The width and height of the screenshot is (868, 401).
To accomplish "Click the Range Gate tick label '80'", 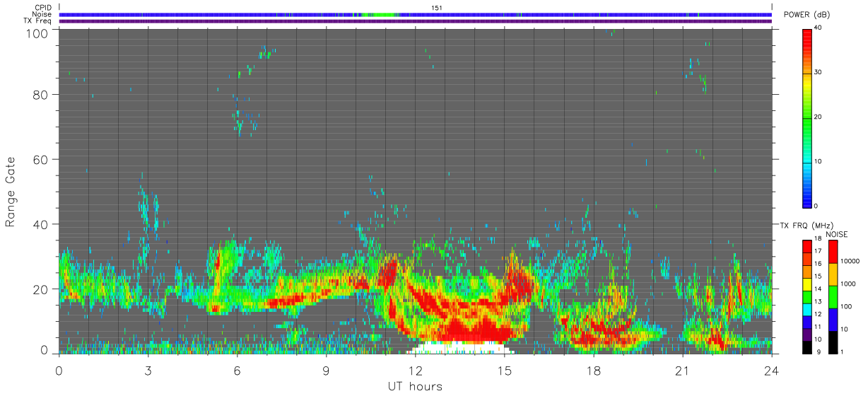I will [40, 94].
